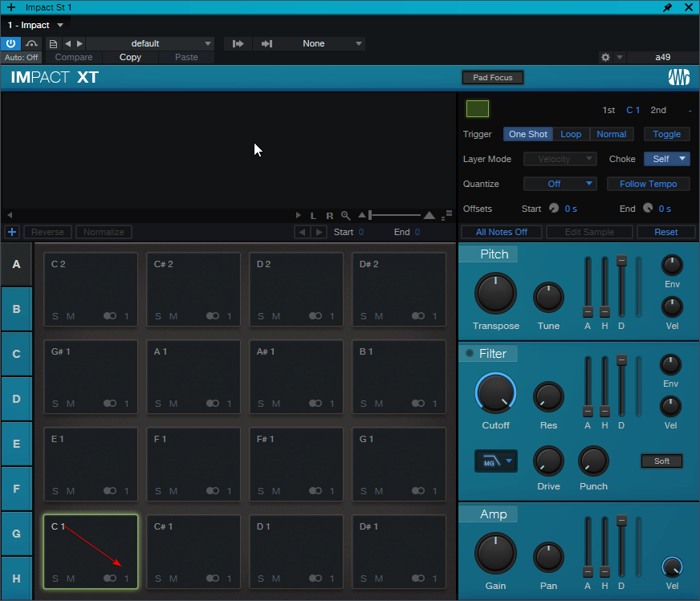The width and height of the screenshot is (700, 601).
Task: Select Loop trigger mode
Action: [571, 134]
